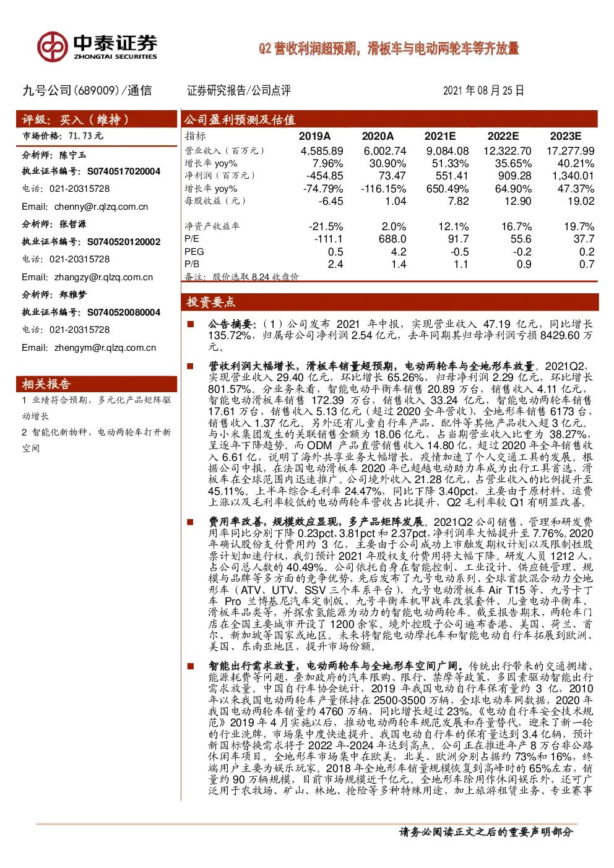614x868 pixels.
Task: Click the 2019A column header
Action: pyautogui.click(x=314, y=136)
